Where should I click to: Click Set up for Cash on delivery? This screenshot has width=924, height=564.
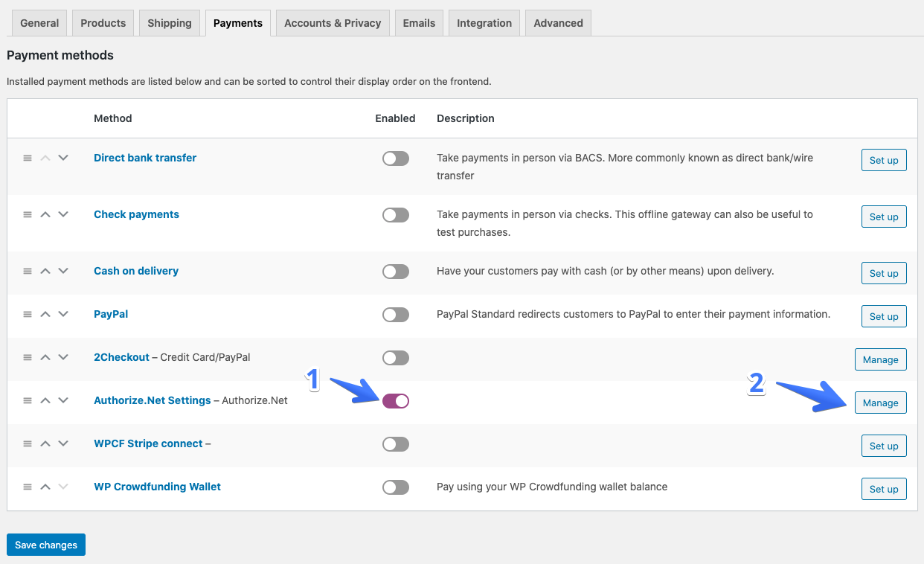884,273
